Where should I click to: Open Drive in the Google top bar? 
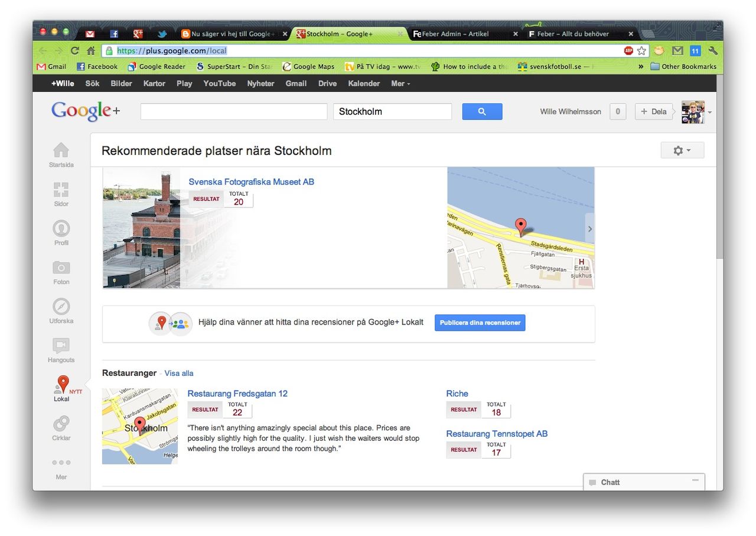327,83
